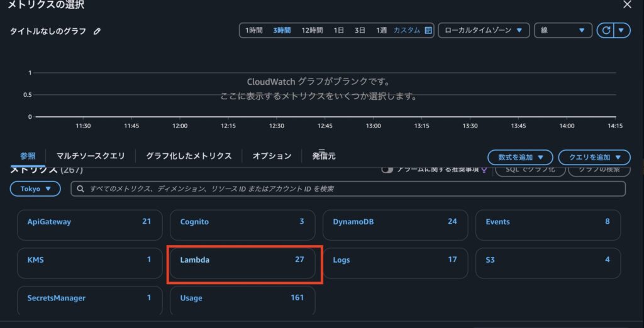This screenshot has height=328, width=644.
Task: Select 1週 time range
Action: [x=381, y=30]
